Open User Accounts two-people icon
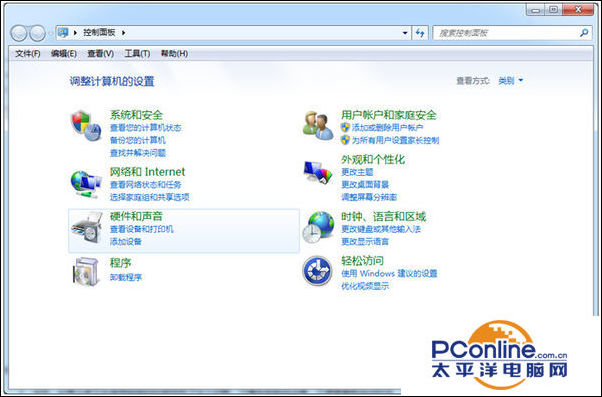602x397 pixels. [318, 125]
